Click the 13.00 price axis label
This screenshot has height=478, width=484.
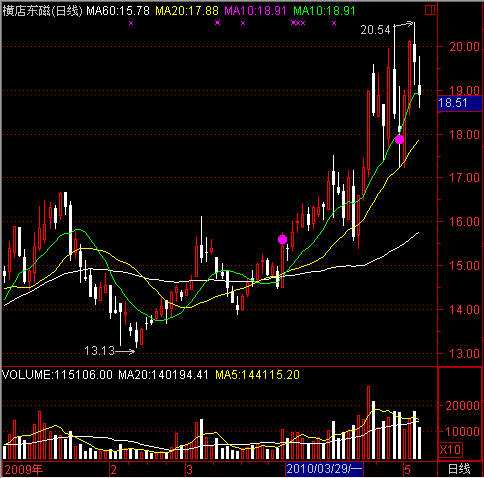pos(464,353)
